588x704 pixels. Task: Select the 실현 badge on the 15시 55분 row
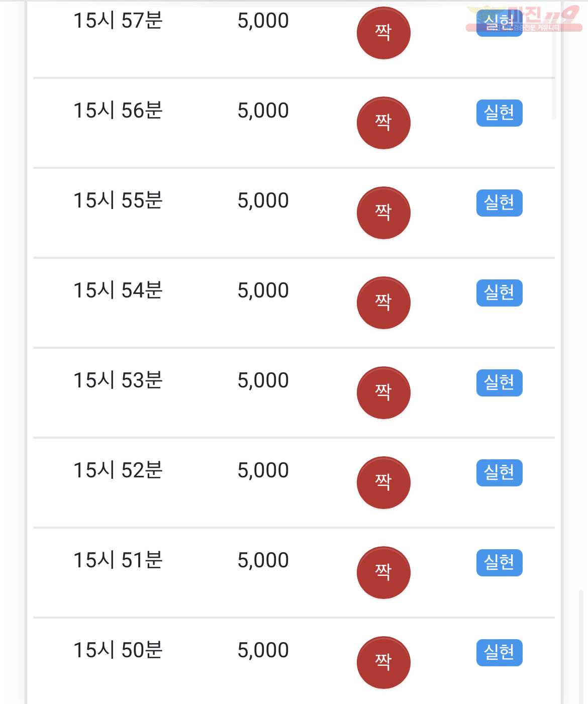[x=499, y=203]
